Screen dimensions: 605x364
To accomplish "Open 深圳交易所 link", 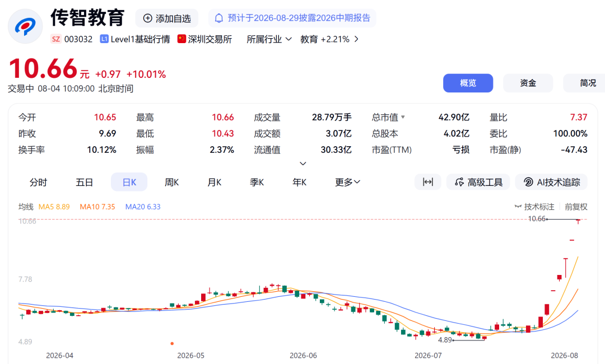I will click(210, 39).
